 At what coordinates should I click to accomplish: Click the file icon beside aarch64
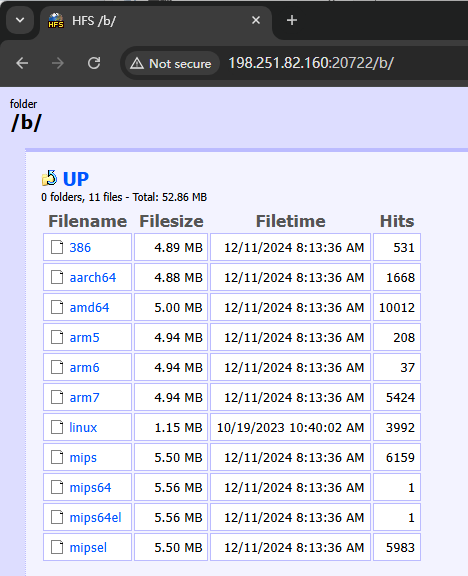click(x=57, y=277)
